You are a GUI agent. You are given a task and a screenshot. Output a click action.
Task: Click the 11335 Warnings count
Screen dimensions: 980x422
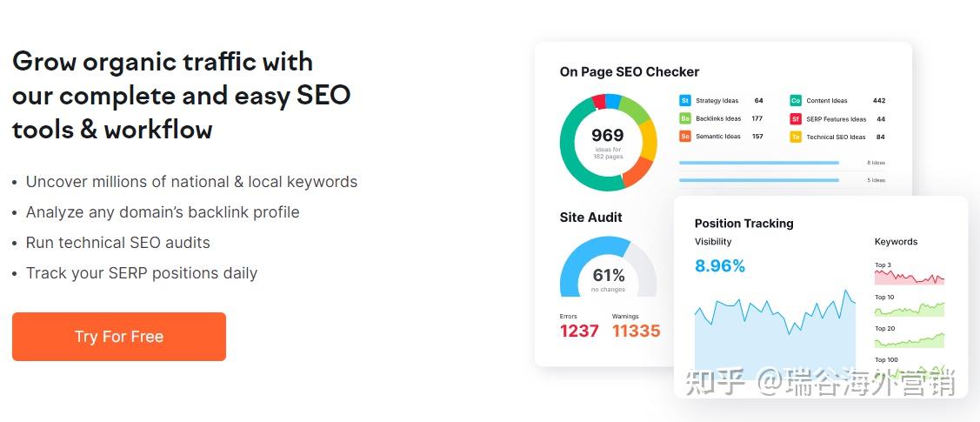(636, 331)
